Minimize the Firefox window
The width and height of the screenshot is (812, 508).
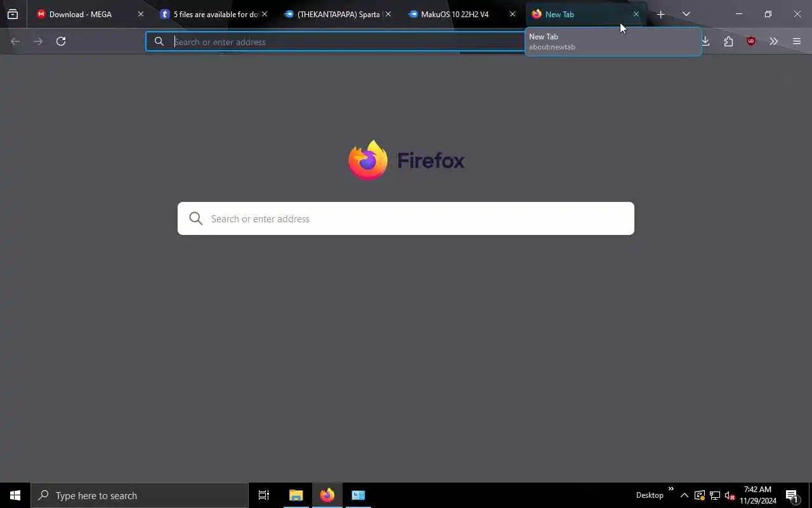[x=739, y=14]
